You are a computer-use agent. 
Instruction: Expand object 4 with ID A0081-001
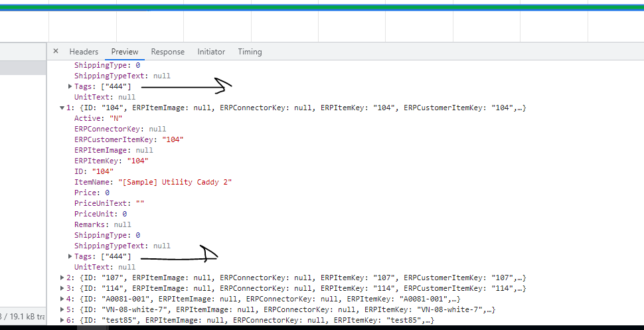coord(62,299)
